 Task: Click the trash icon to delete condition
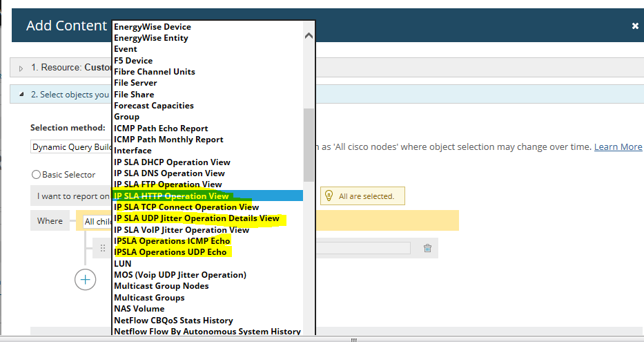(x=427, y=248)
